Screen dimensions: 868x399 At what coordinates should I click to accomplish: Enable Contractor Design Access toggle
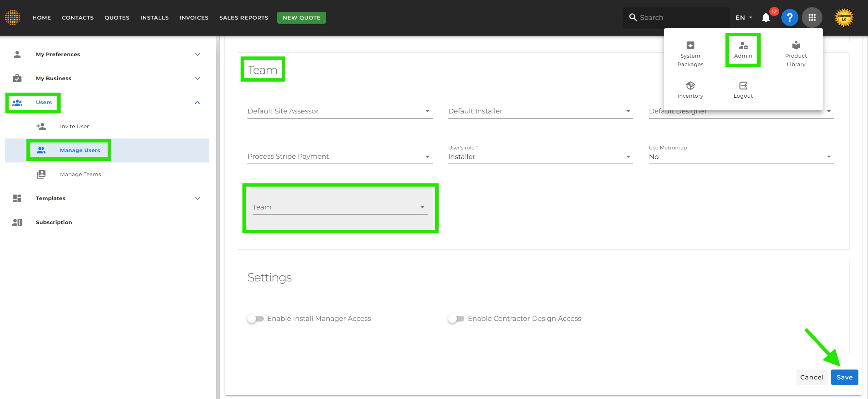coord(456,318)
